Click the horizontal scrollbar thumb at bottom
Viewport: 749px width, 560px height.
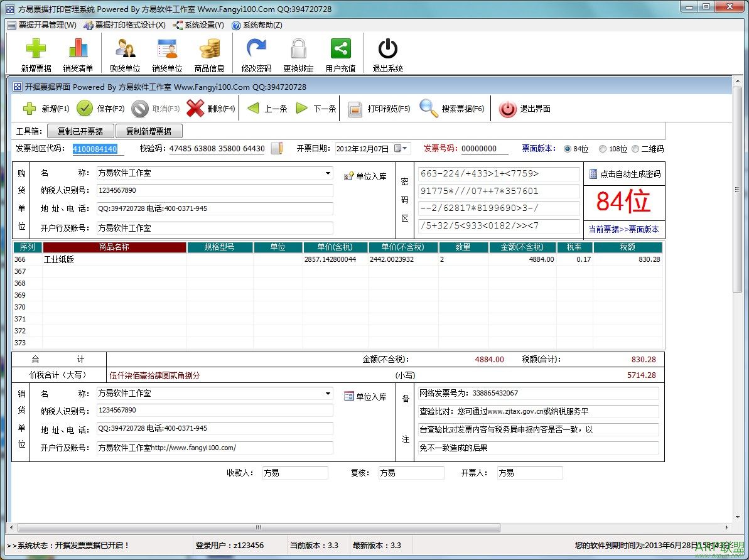(x=257, y=527)
